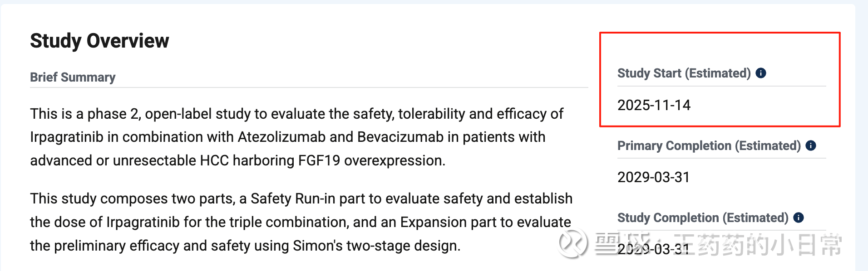
Task: Click info icon beside Study Start (Estimated)
Action: (761, 73)
